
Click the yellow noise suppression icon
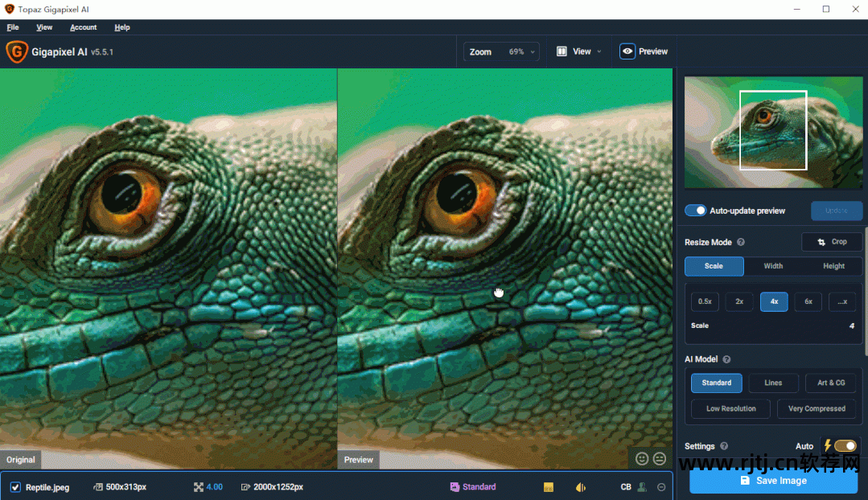pyautogui.click(x=549, y=487)
